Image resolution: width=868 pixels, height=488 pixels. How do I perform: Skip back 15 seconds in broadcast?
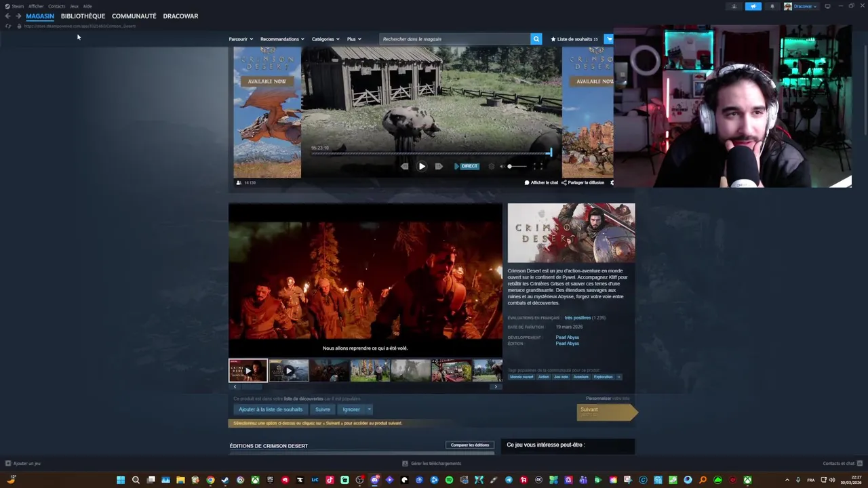[x=405, y=166]
